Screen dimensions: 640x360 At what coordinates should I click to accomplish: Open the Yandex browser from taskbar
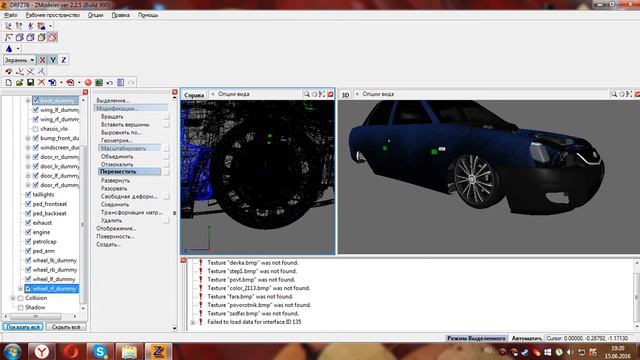[42, 351]
